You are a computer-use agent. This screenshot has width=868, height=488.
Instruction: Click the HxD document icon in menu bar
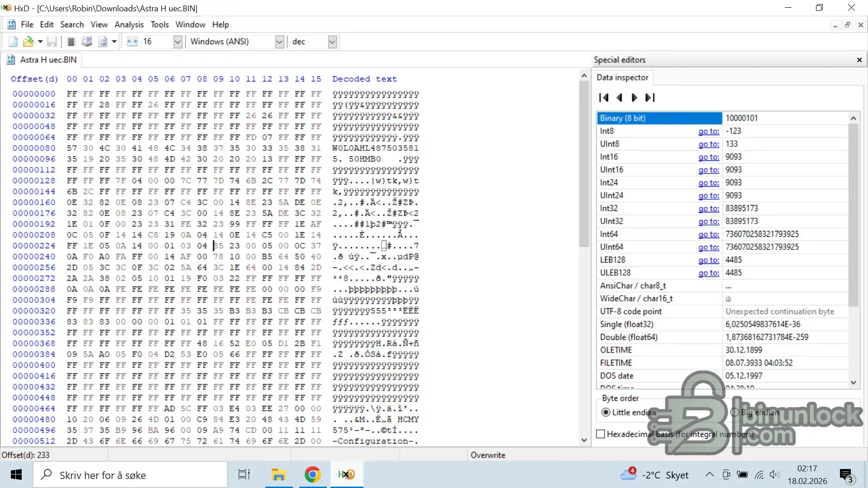[12, 24]
